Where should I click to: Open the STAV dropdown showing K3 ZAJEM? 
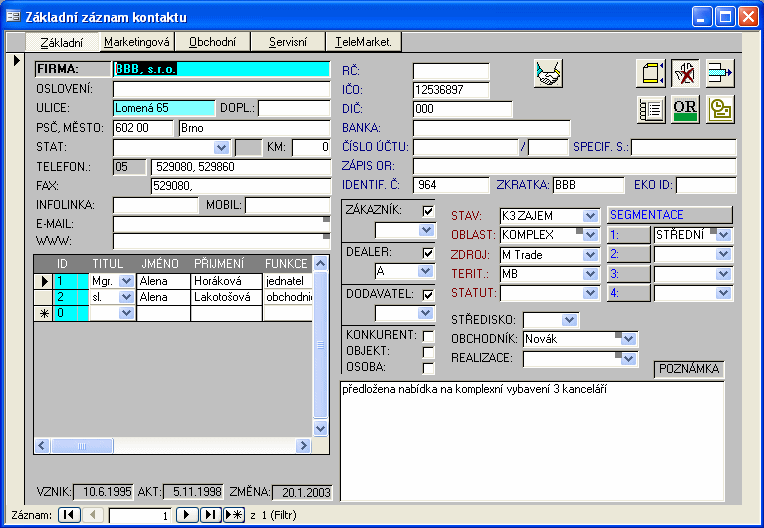pos(591,216)
